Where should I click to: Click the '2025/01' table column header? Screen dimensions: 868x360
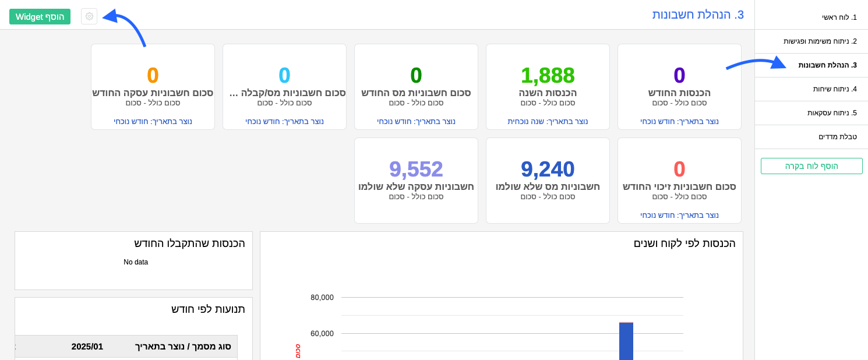point(87,347)
